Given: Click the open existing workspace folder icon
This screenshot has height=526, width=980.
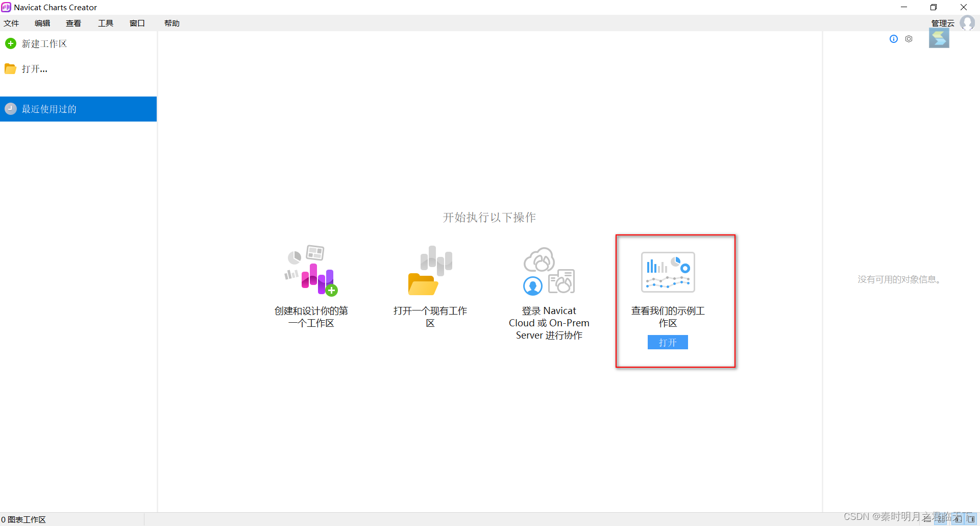Looking at the screenshot, I should (x=430, y=270).
